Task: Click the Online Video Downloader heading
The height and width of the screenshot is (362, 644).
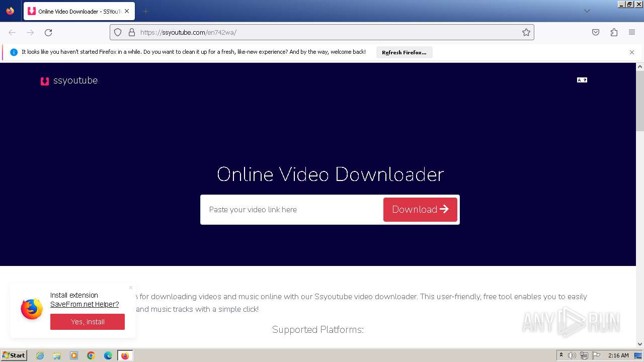Action: coord(330,174)
